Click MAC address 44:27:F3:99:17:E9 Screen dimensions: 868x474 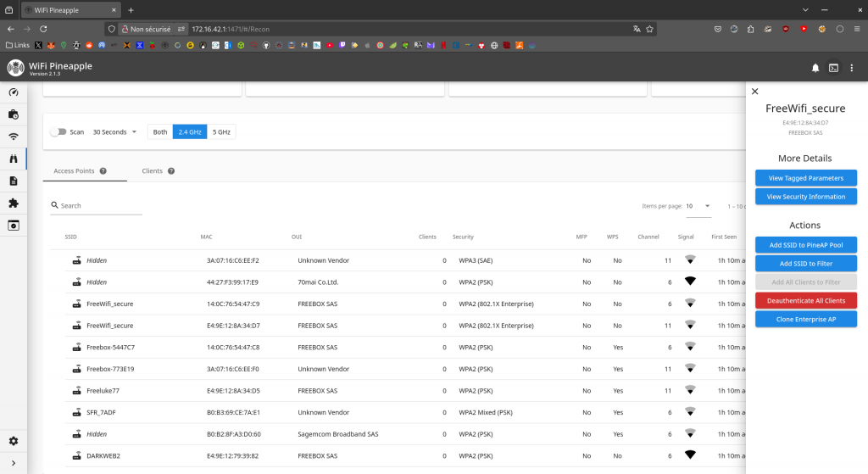coord(232,282)
